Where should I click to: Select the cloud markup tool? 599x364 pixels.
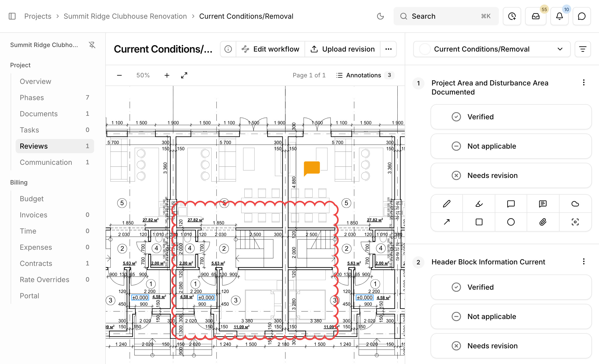click(575, 204)
